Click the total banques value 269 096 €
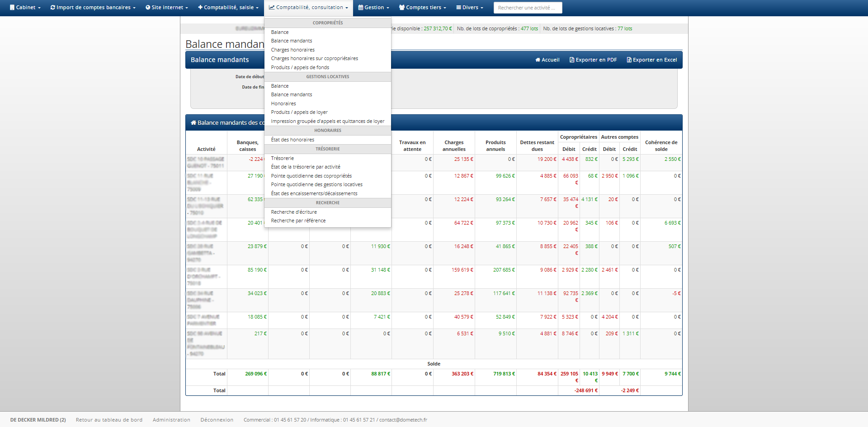The image size is (868, 427). 256,374
